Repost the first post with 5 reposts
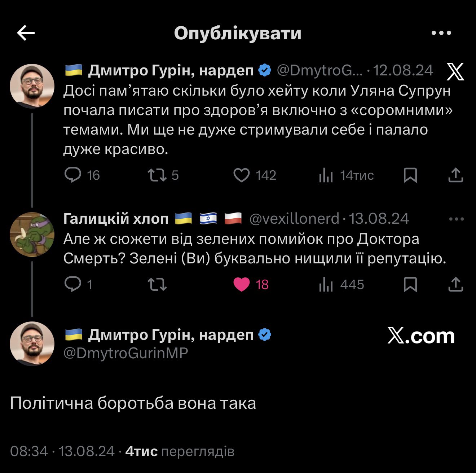The height and width of the screenshot is (473, 476). (157, 175)
